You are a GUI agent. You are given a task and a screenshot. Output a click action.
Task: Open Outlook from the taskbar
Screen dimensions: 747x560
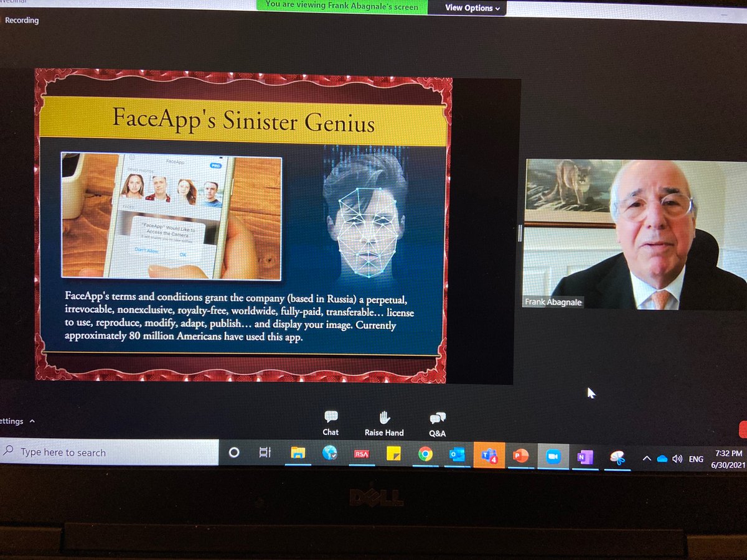457,455
